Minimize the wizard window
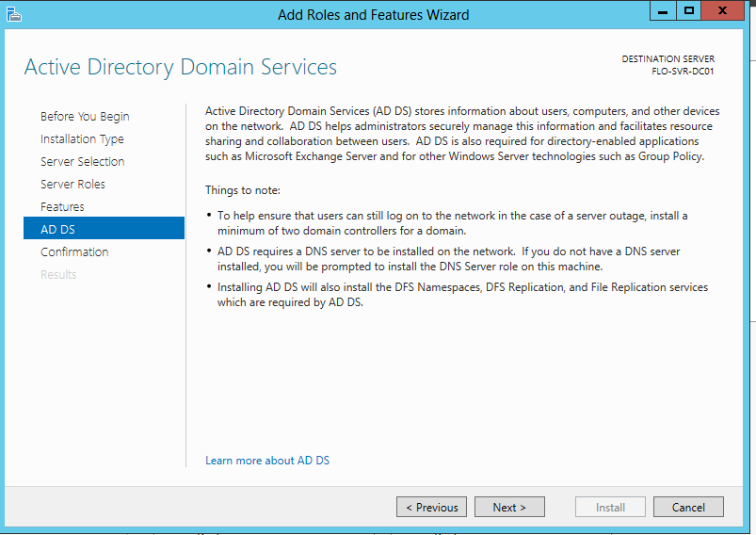Screen dimensions: 756x535 [663, 10]
